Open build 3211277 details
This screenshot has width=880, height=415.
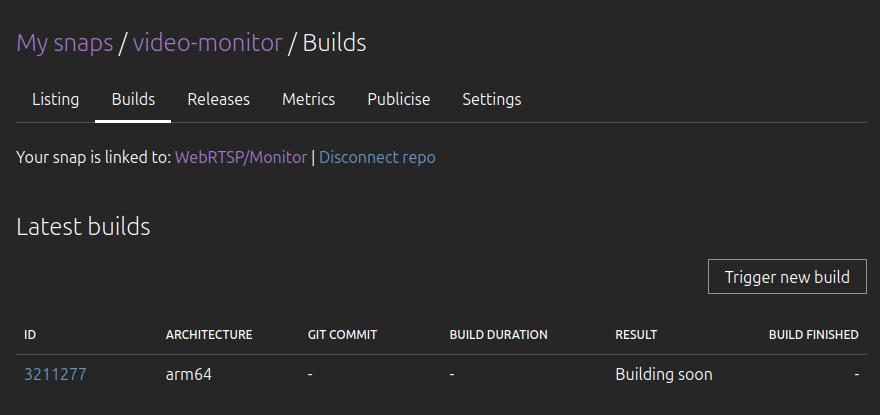(55, 375)
